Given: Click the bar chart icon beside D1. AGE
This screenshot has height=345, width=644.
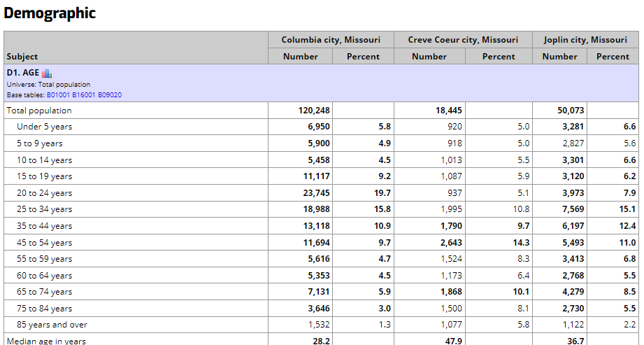Looking at the screenshot, I should 47,73.
